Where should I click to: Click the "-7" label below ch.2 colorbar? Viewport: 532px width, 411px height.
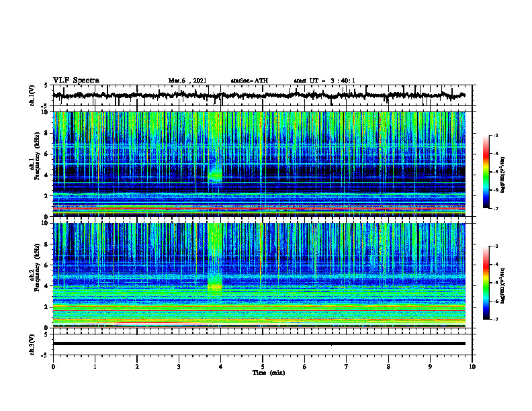click(x=496, y=320)
